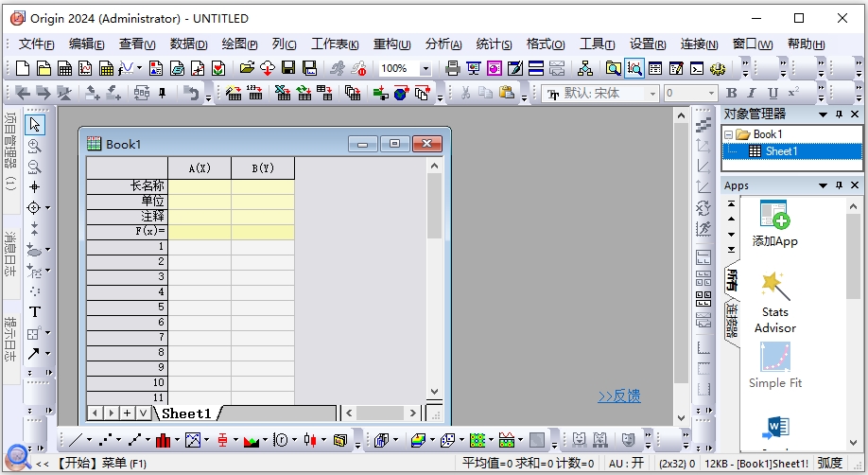The width and height of the screenshot is (868, 475).
Task: Select the Arrow drawing tool
Action: (x=34, y=354)
